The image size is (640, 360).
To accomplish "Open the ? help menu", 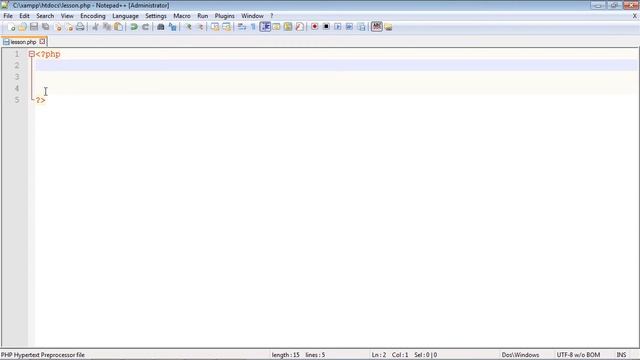I will tap(271, 16).
